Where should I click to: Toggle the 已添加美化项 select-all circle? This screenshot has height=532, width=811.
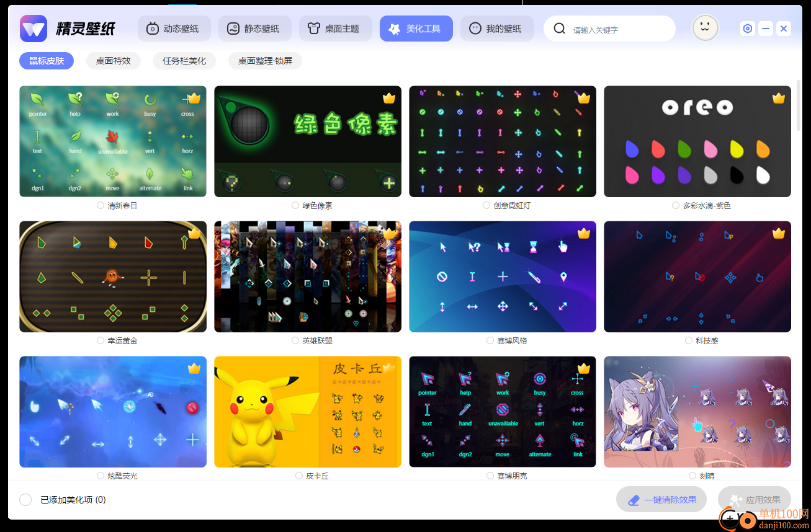25,500
